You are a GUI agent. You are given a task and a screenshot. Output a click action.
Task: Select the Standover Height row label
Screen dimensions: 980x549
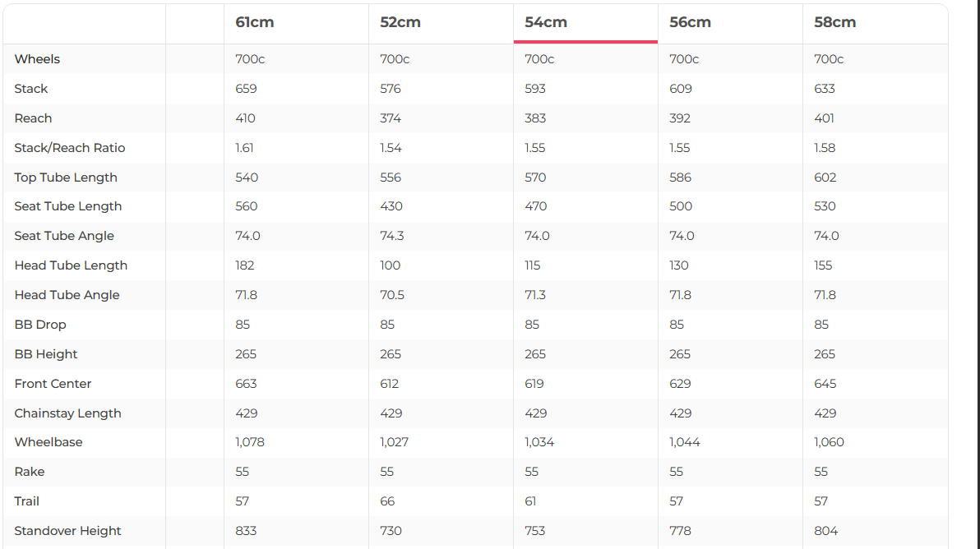(67, 531)
